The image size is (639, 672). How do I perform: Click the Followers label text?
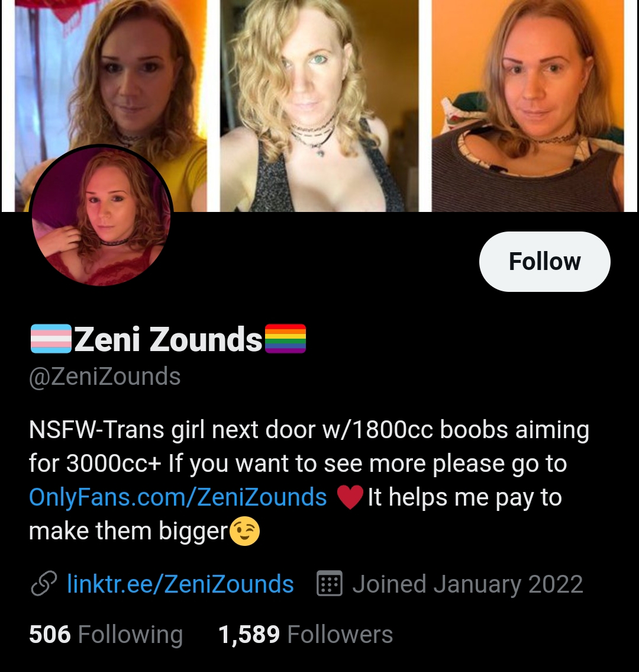(340, 634)
